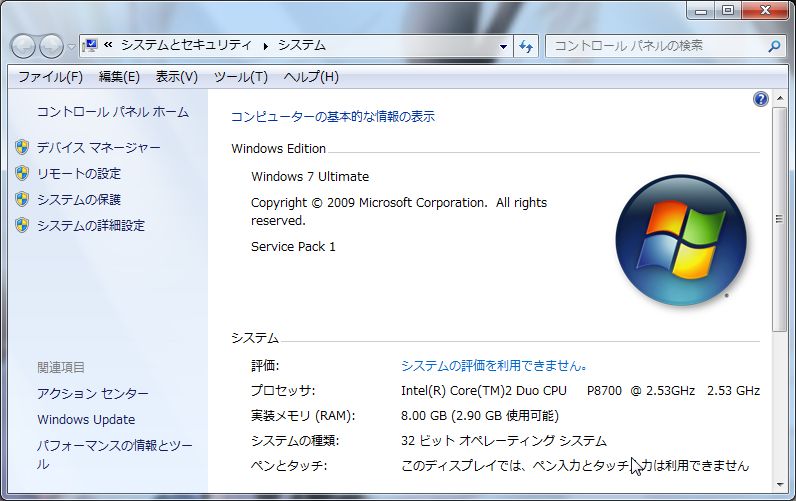This screenshot has width=796, height=501.
Task: Open the 表示(V) menu
Action: point(176,77)
